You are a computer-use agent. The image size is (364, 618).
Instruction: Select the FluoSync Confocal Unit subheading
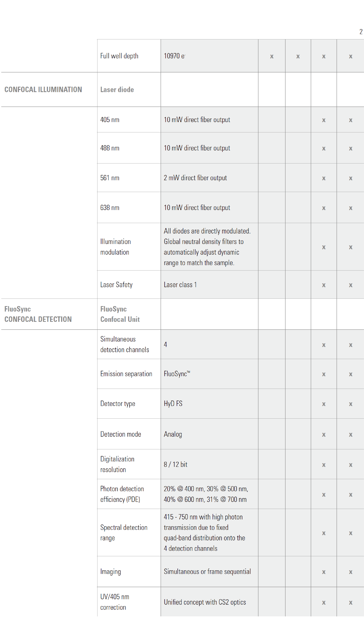pos(120,314)
